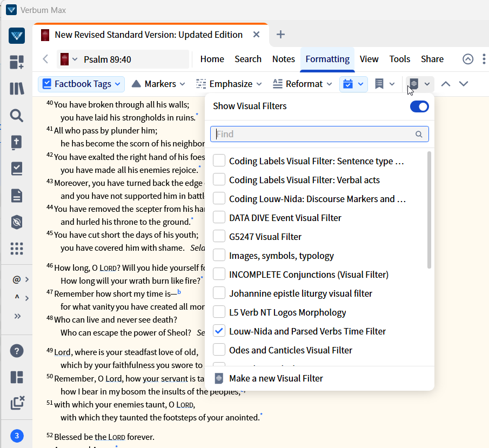The image size is (489, 448).
Task: Switch to the Tools tab
Action: [x=399, y=59]
